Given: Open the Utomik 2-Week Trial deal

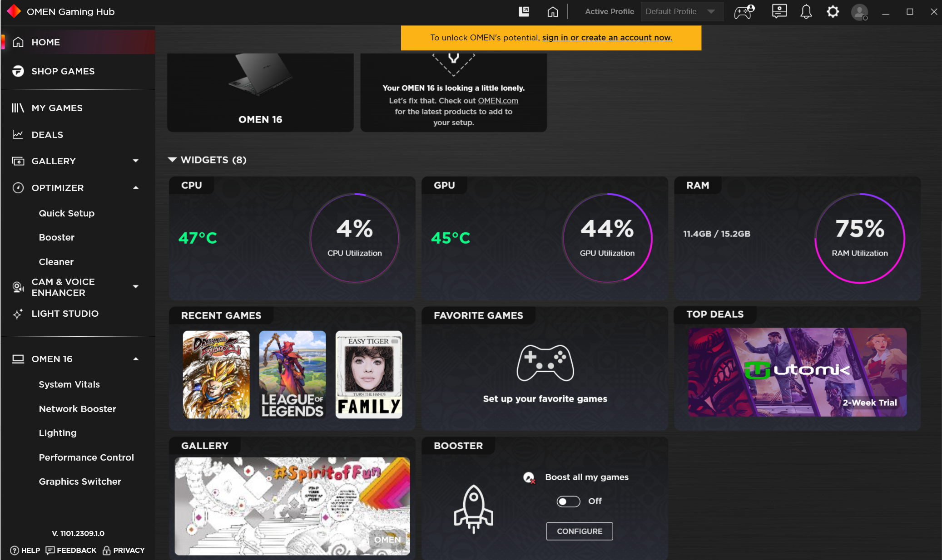Looking at the screenshot, I should pyautogui.click(x=798, y=372).
